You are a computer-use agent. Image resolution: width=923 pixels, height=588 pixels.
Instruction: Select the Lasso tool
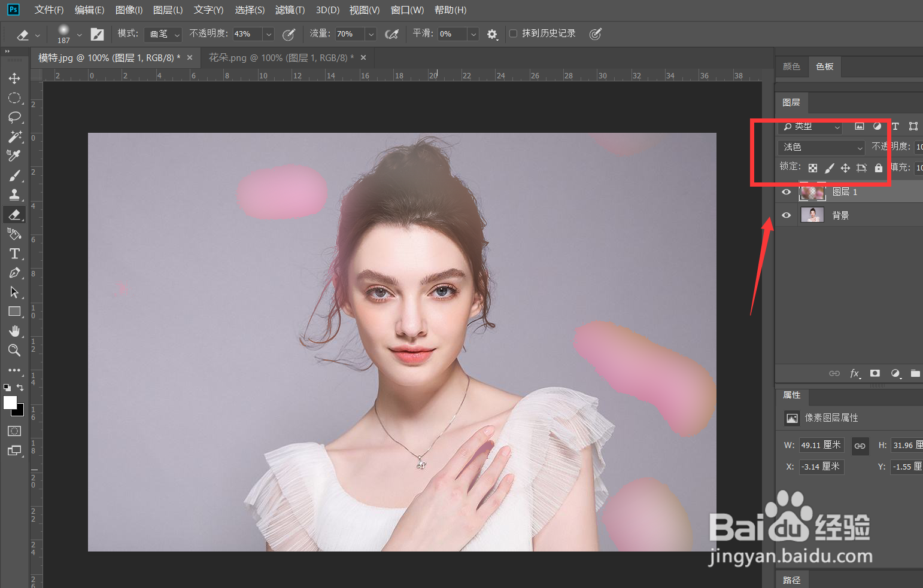click(14, 117)
